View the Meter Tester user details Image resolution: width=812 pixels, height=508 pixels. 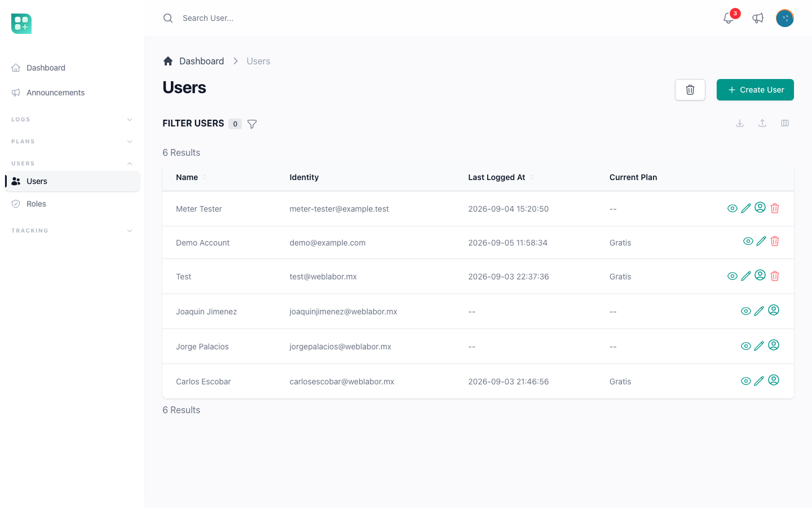click(732, 208)
